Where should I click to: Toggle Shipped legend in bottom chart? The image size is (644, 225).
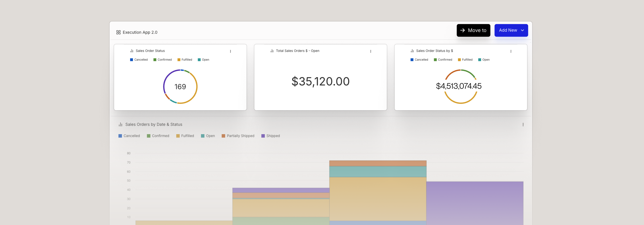point(271,136)
